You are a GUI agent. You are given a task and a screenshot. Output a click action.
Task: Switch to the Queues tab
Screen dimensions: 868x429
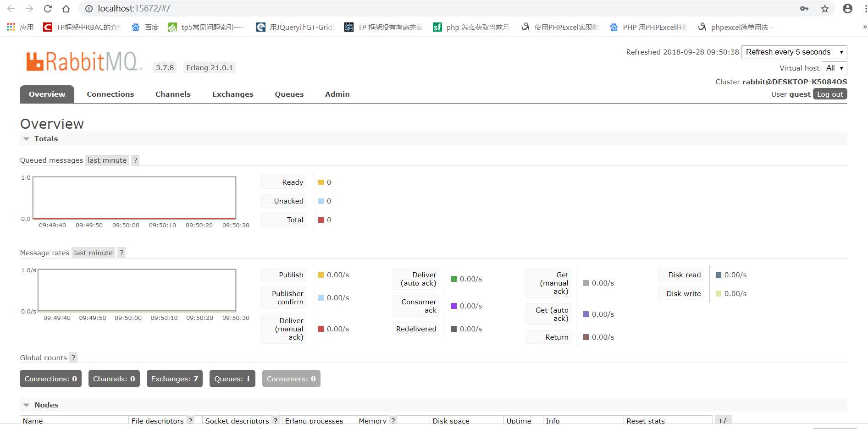click(x=289, y=94)
